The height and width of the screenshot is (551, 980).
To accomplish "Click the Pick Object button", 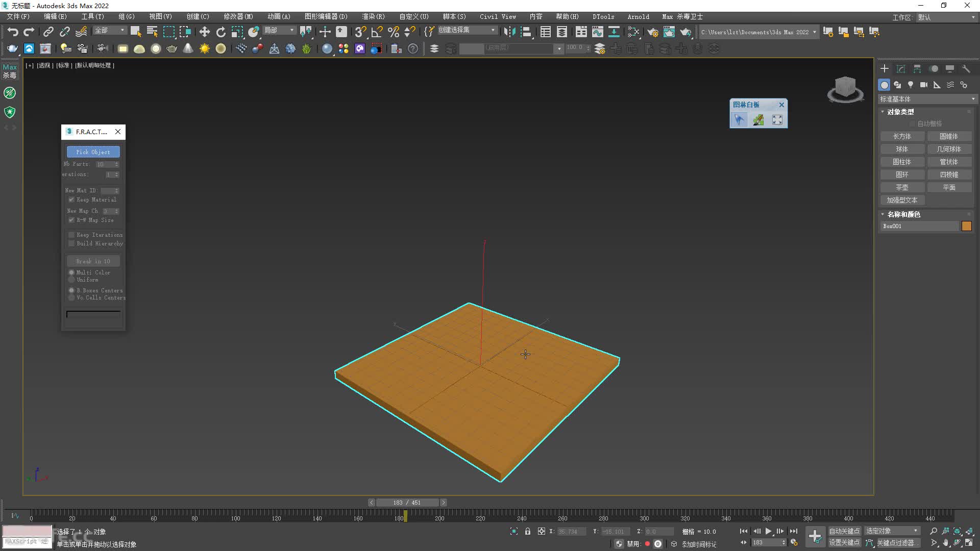I will pyautogui.click(x=93, y=152).
